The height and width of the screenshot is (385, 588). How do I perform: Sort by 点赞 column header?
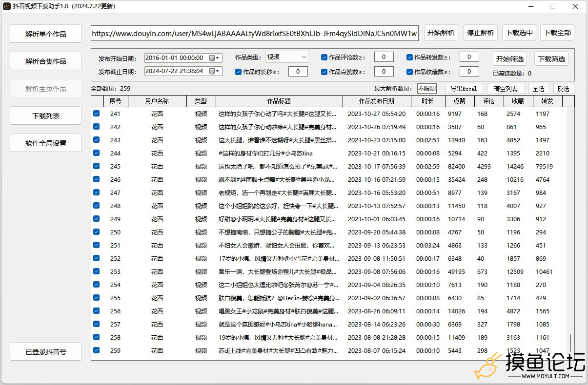[460, 101]
